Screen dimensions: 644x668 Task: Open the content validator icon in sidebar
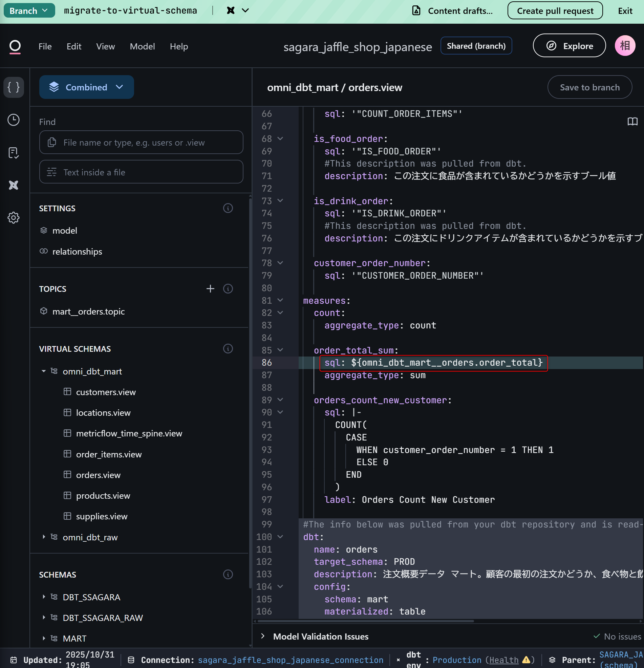coord(14,153)
